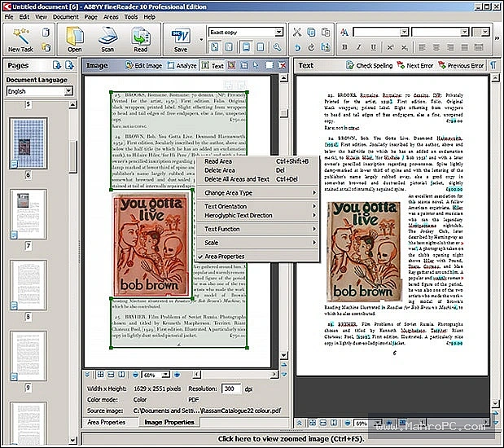
Task: Center align the text
Action: click(x=436, y=47)
